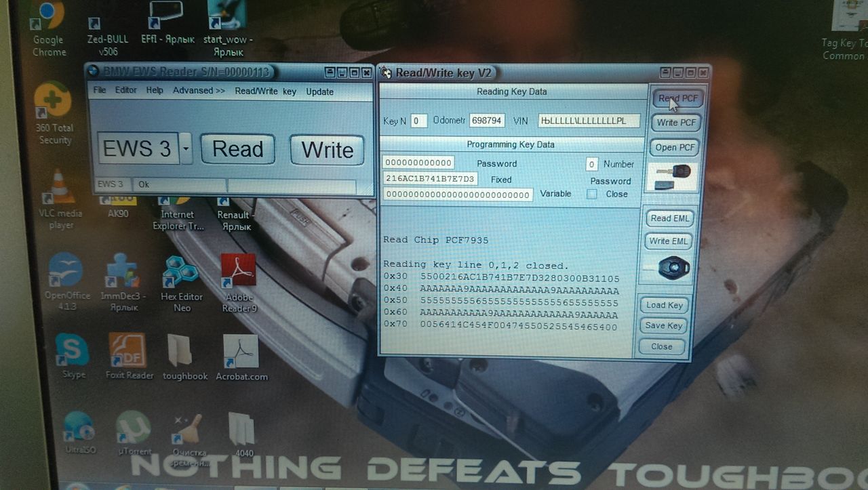Open the Update menu
The height and width of the screenshot is (490, 868).
tap(319, 91)
